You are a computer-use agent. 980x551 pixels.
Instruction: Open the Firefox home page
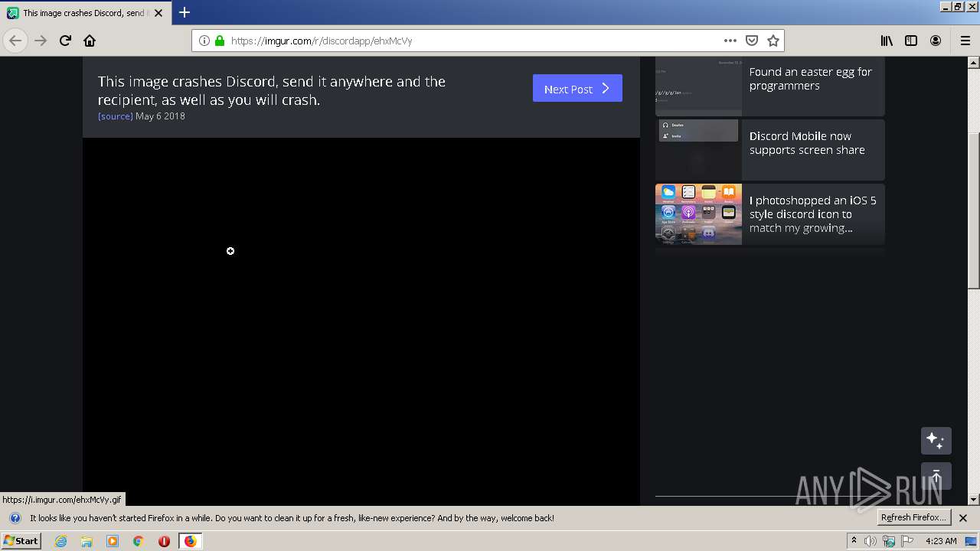(90, 41)
